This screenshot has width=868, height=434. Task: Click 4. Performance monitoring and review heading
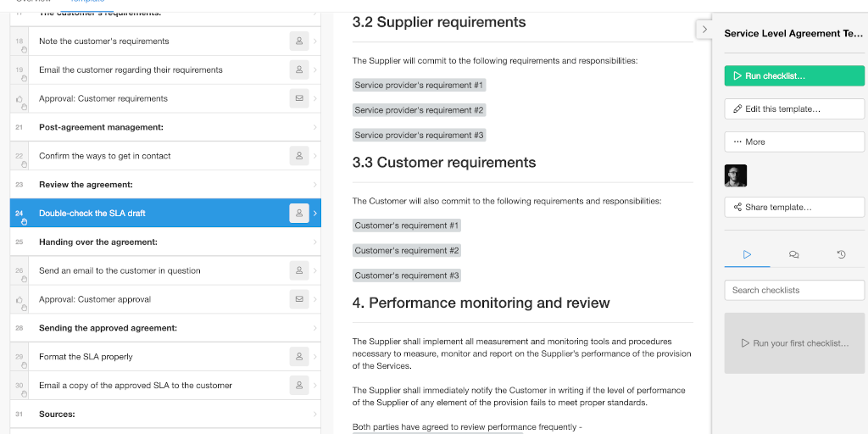481,303
